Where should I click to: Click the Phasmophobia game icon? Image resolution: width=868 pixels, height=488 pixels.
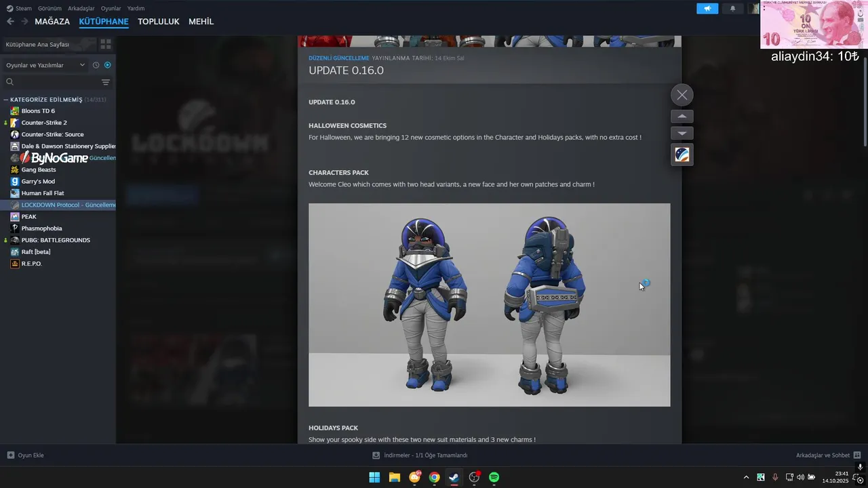click(x=15, y=228)
